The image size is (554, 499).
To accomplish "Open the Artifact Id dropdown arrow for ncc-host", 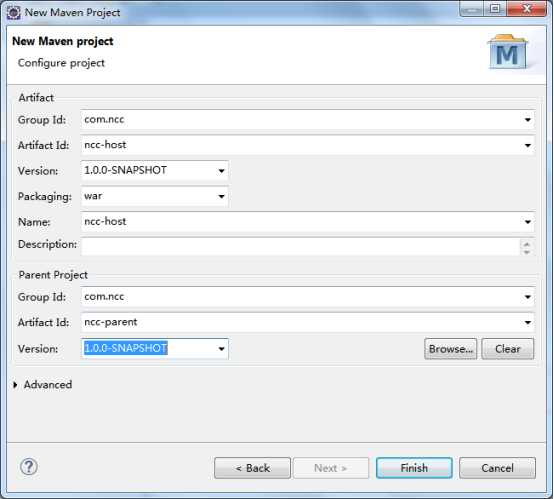I will (x=528, y=145).
